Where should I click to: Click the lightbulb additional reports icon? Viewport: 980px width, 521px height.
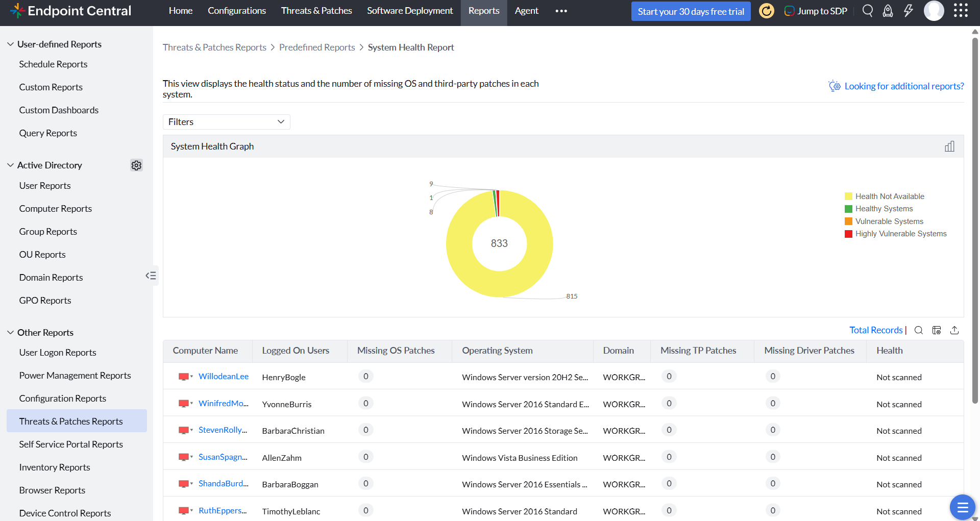(835, 86)
